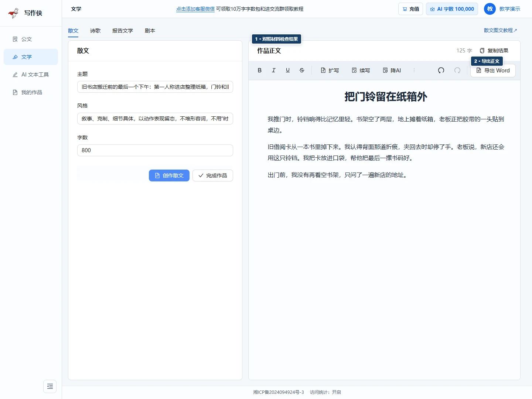Click the 创作散文 button
The height and width of the screenshot is (399, 532).
(169, 175)
